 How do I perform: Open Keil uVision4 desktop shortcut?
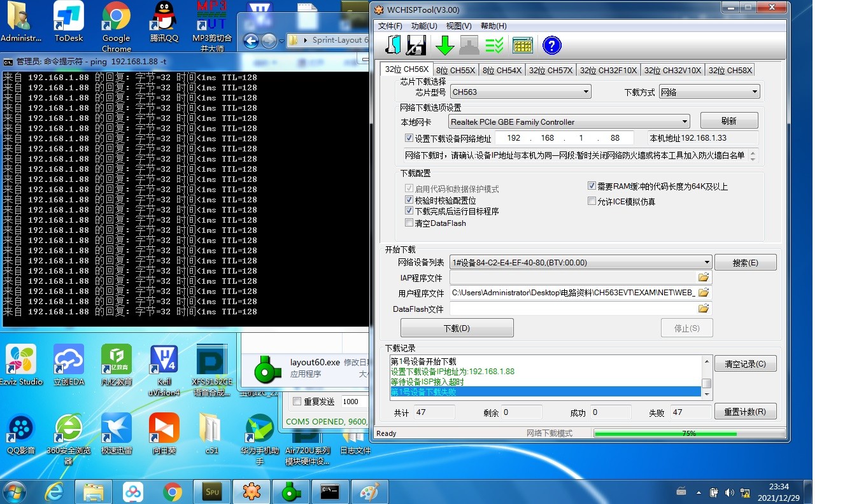(164, 370)
